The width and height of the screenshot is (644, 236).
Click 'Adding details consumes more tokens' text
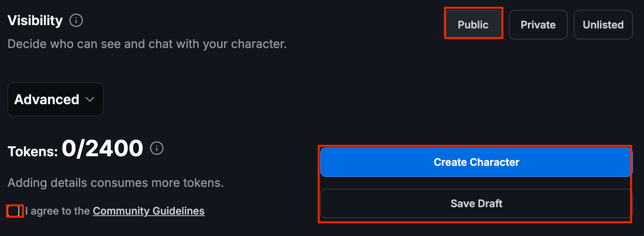tap(115, 183)
